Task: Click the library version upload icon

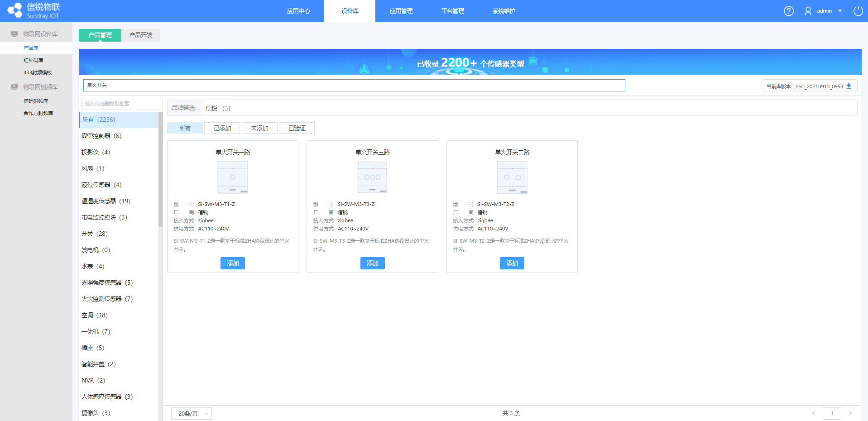Action: [849, 86]
